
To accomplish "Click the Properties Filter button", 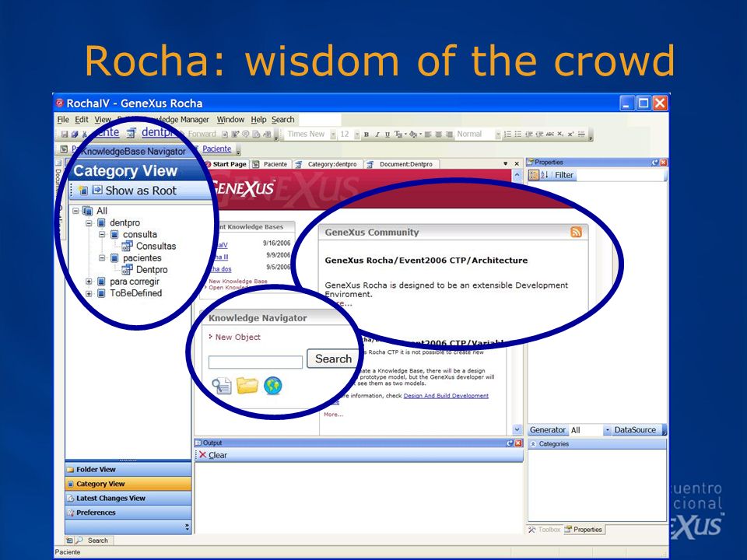I will [x=564, y=175].
